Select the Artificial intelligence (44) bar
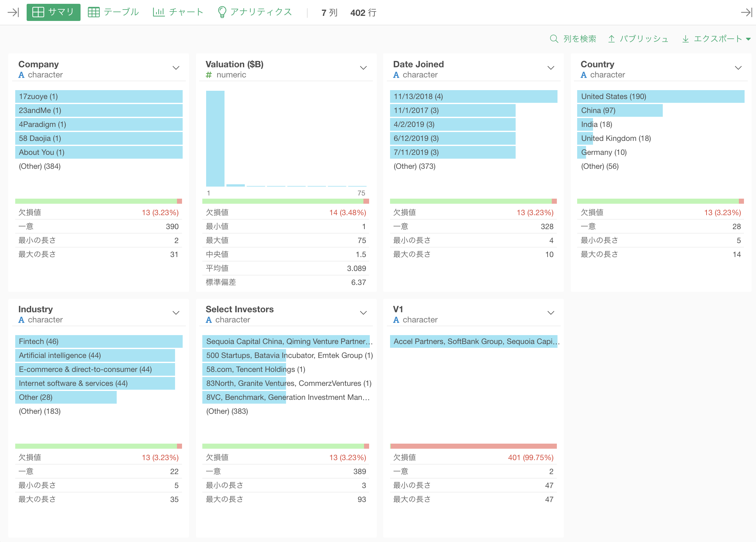This screenshot has width=756, height=542. click(x=95, y=355)
